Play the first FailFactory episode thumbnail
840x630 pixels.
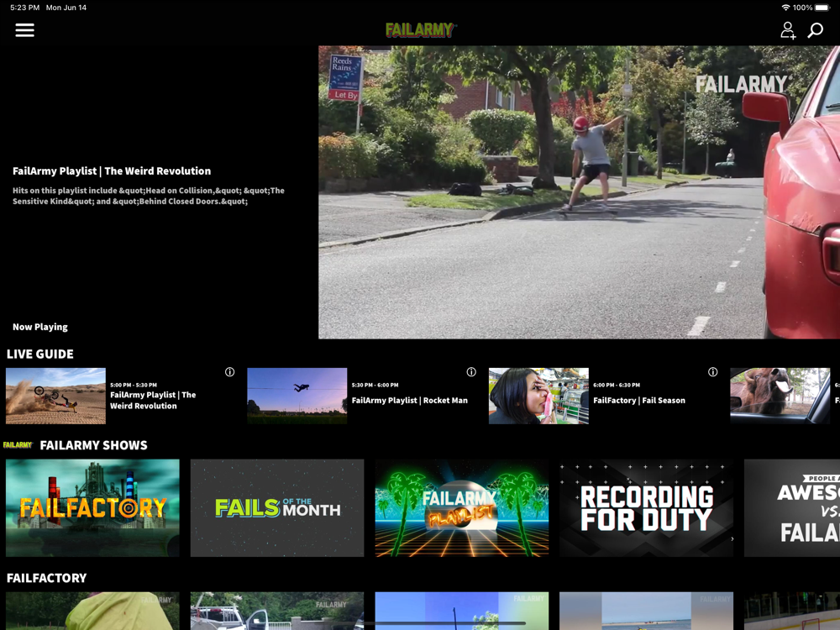tap(92, 611)
